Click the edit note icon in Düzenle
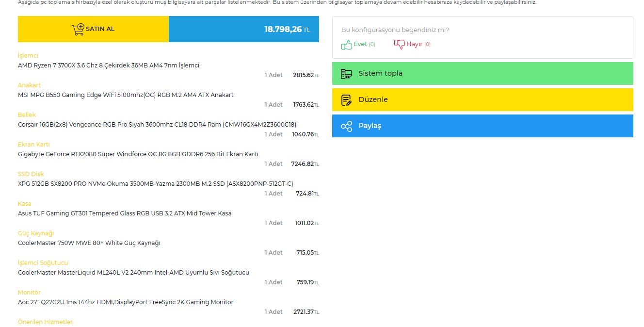The width and height of the screenshot is (644, 327). point(346,100)
